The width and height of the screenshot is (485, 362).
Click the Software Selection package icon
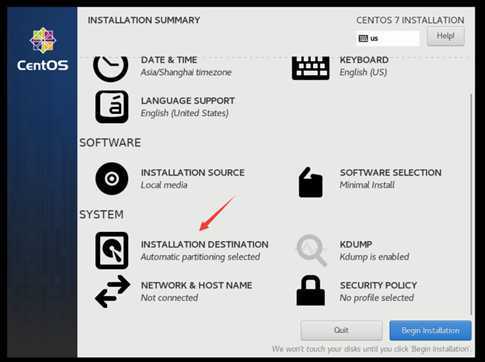[x=310, y=182]
